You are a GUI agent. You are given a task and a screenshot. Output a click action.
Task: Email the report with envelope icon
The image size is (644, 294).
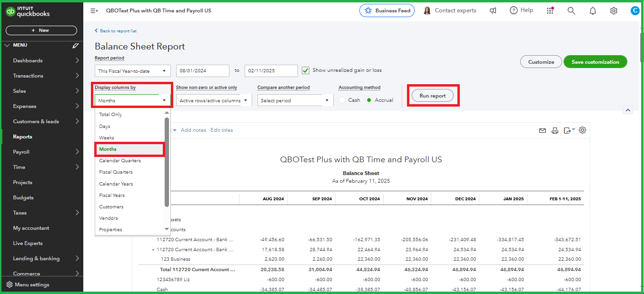tap(542, 130)
